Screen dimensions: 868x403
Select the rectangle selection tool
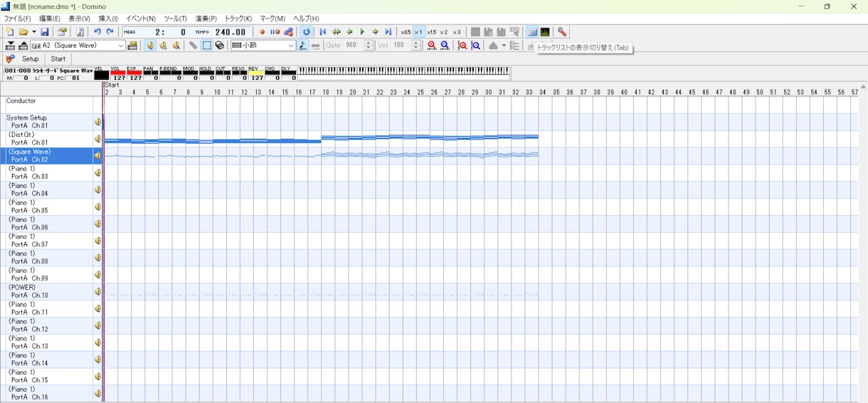click(x=206, y=46)
